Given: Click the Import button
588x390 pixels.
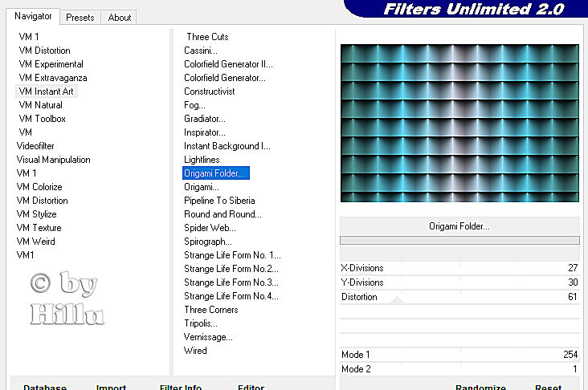Looking at the screenshot, I should pyautogui.click(x=111, y=386).
